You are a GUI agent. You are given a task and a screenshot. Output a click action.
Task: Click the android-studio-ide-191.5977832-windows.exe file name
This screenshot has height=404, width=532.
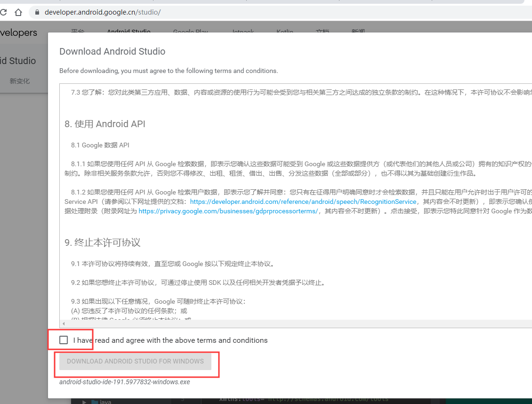[124, 382]
